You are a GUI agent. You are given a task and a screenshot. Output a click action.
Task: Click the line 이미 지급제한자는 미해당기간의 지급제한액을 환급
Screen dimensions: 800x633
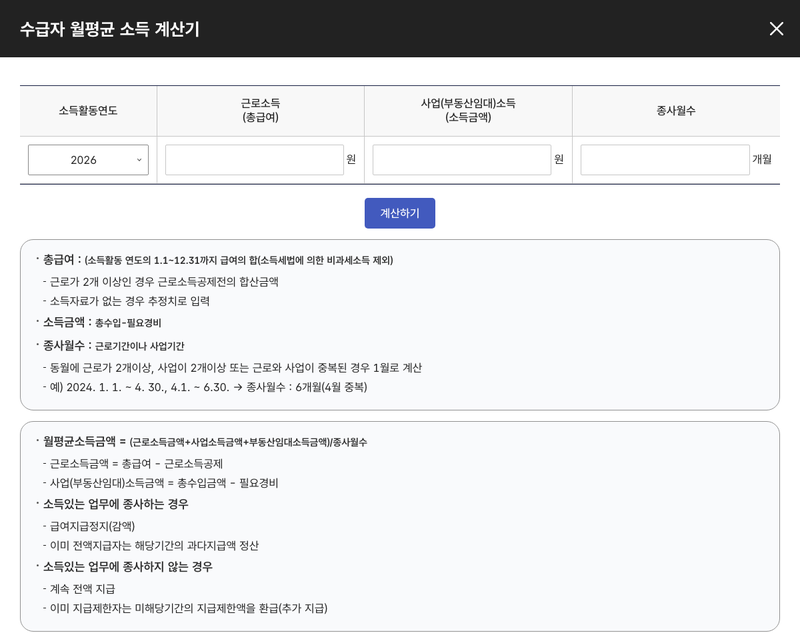pos(185,609)
